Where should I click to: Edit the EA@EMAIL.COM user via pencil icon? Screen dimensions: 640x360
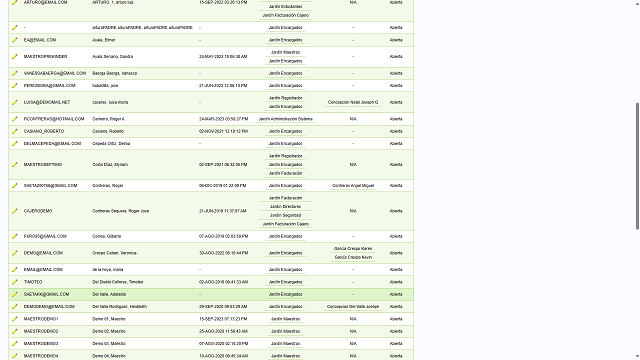click(15, 40)
